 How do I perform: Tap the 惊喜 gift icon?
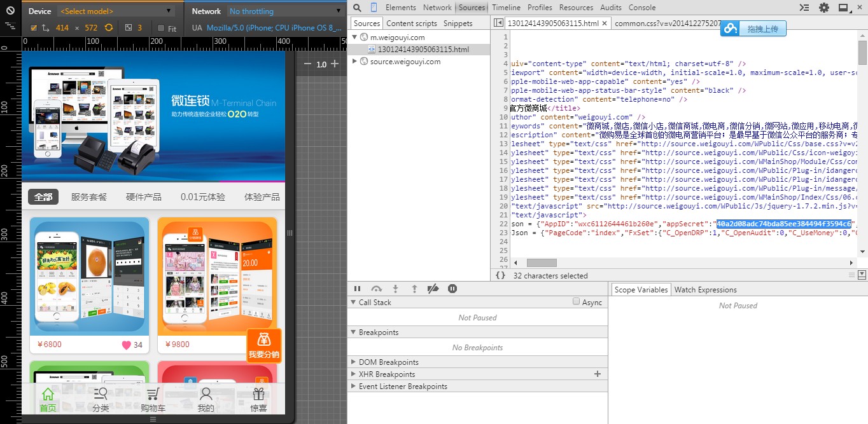258,394
